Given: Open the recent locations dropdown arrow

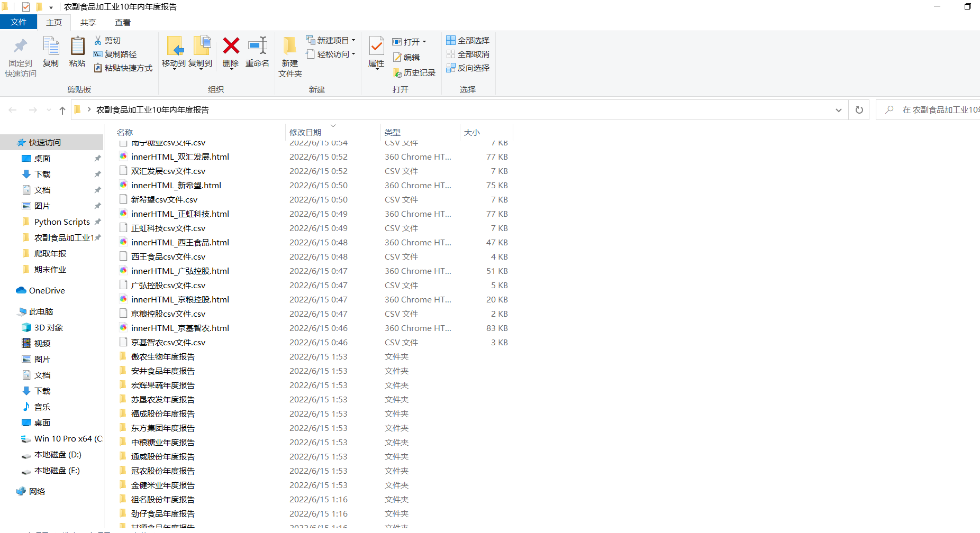Looking at the screenshot, I should pos(49,110).
